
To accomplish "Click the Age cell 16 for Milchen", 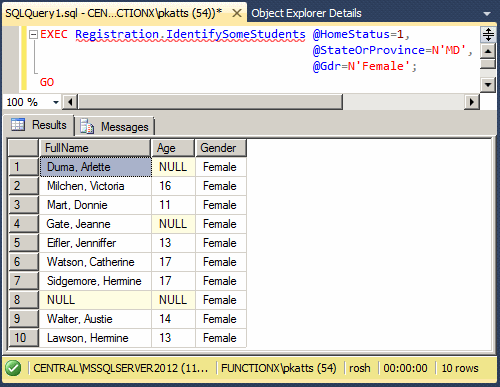I will point(173,186).
